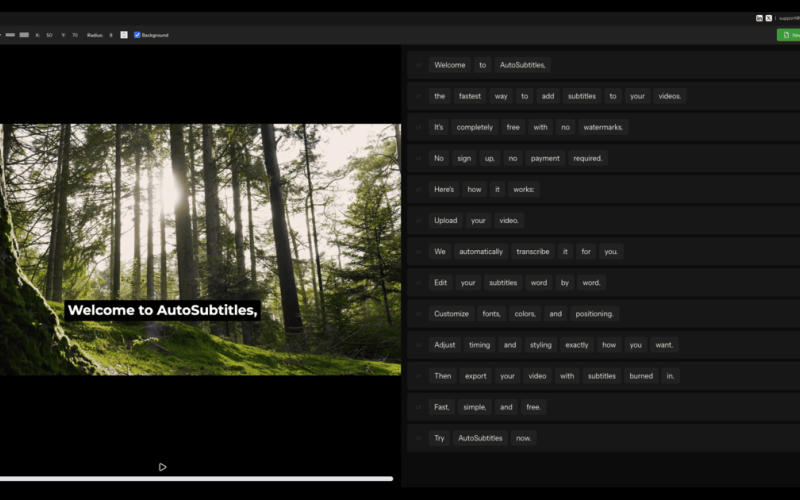800x500 pixels.
Task: Select the word 'transcribe' in transcript
Action: [533, 252]
